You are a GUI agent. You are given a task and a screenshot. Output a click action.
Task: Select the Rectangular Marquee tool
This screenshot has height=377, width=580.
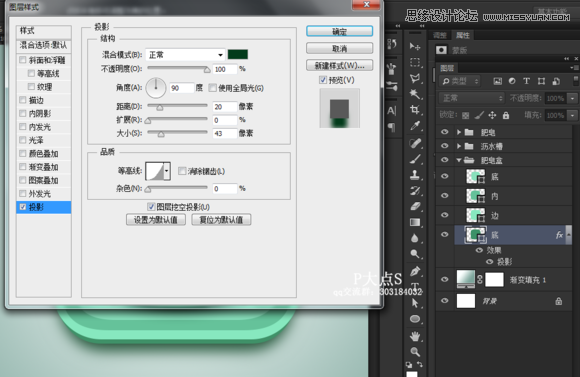coord(415,62)
